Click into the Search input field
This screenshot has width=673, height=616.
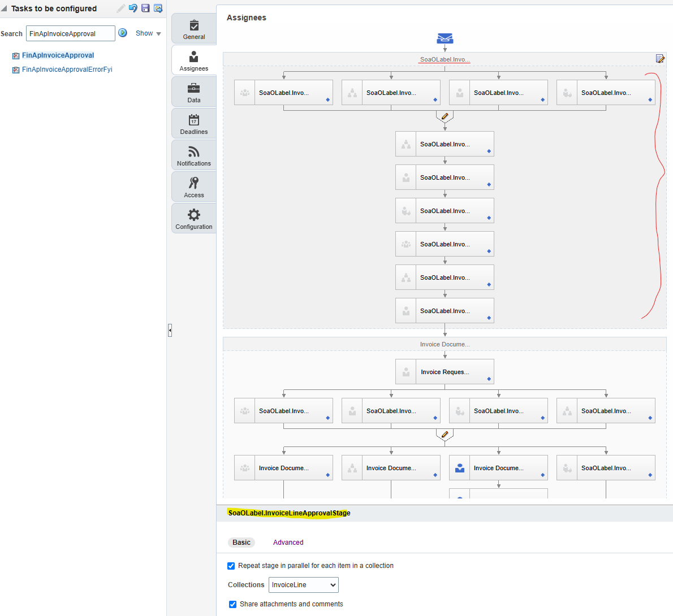click(70, 33)
